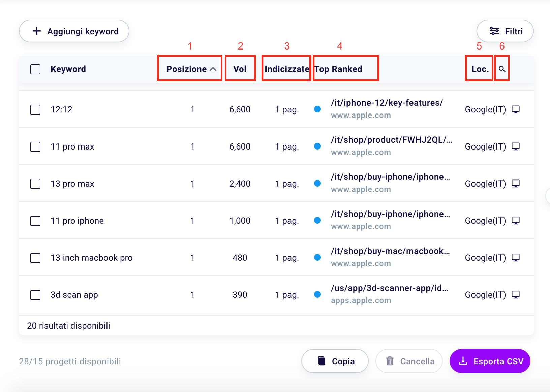The height and width of the screenshot is (392, 550).
Task: Click the plus icon in Aggiungi keyword
Action: (x=37, y=31)
